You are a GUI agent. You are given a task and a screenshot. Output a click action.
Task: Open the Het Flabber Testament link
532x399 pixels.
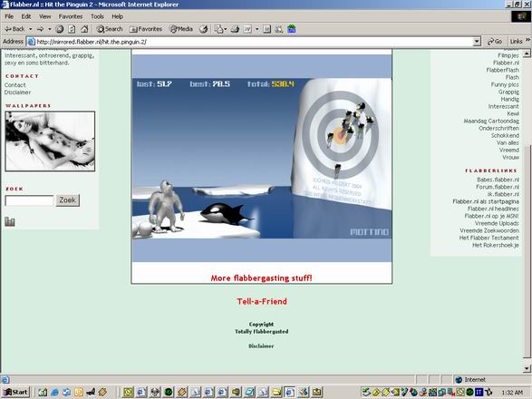click(x=488, y=238)
